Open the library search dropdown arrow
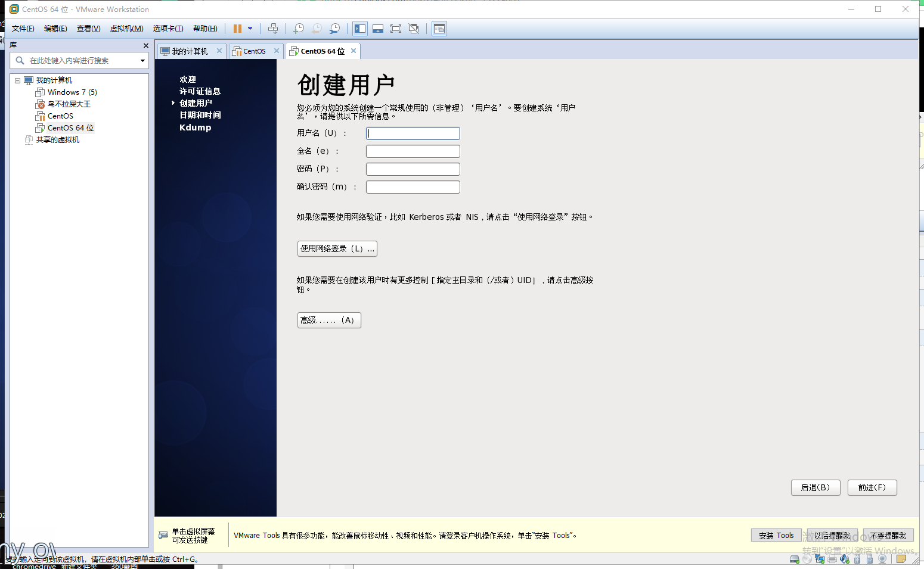Image resolution: width=924 pixels, height=569 pixels. click(142, 61)
